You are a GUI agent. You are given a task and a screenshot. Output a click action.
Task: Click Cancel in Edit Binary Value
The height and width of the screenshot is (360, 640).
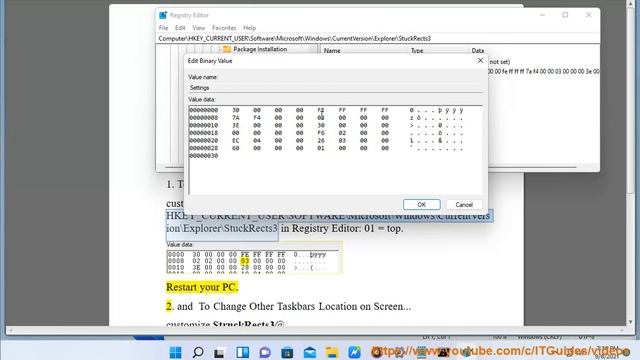464,204
